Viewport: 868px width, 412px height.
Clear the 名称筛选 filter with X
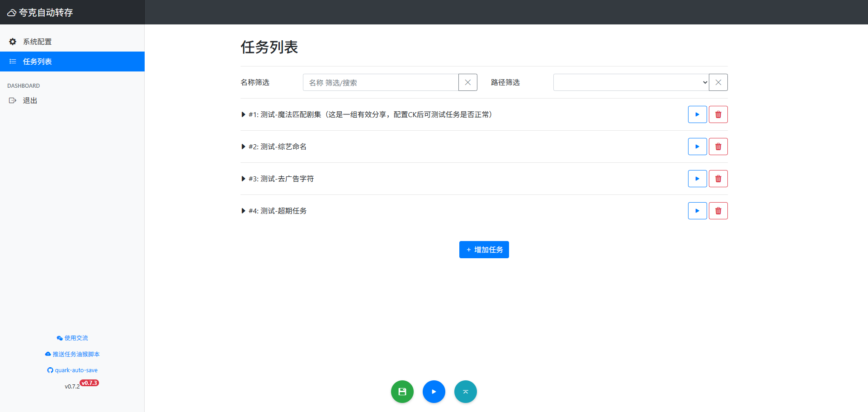(x=467, y=82)
